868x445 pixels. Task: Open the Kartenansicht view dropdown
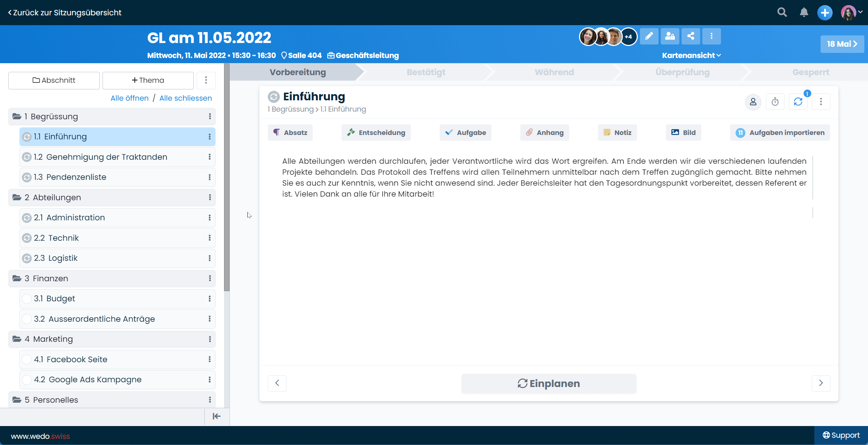tap(691, 55)
